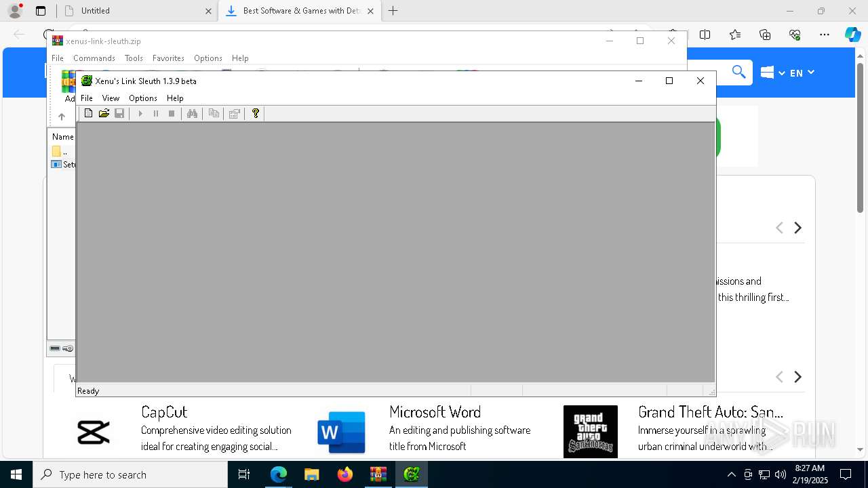Open Firefox from taskbar
The height and width of the screenshot is (488, 868).
[344, 474]
